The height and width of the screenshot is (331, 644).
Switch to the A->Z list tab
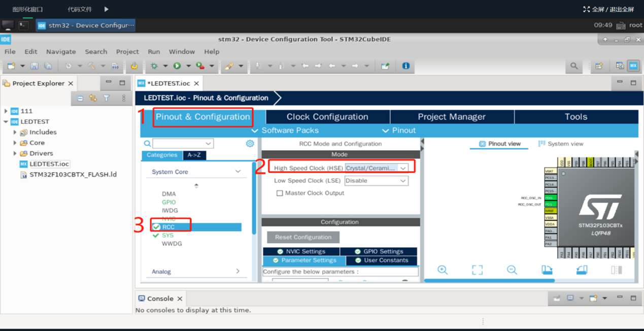click(x=194, y=155)
